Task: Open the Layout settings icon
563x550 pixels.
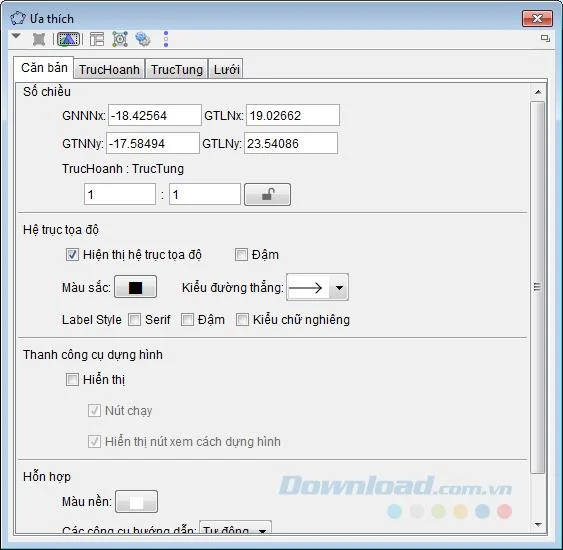Action: coord(97,39)
